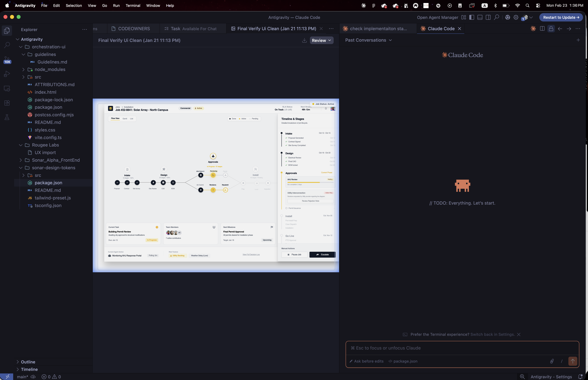
Task: Click the lock icon in Claude Code panel
Action: (x=551, y=29)
